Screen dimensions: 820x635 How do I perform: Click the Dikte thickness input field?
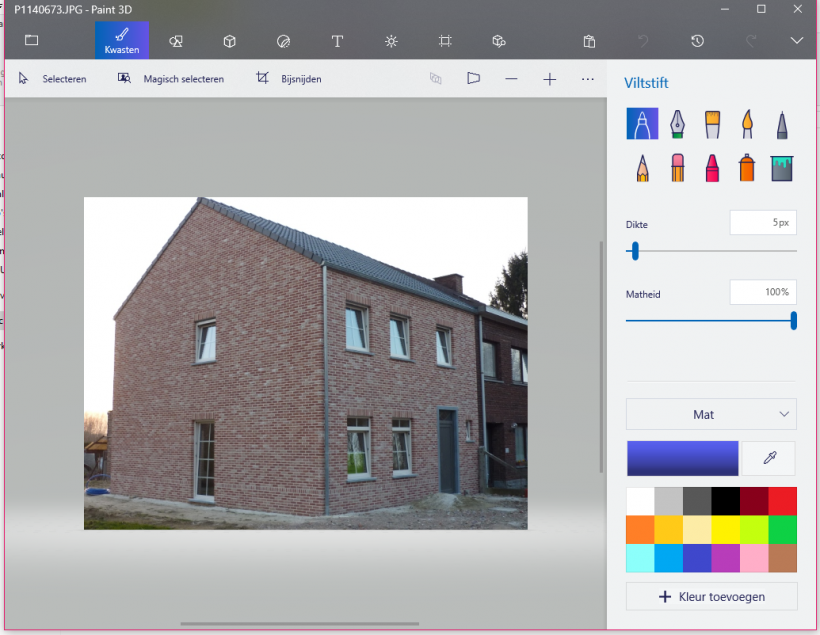click(x=762, y=223)
